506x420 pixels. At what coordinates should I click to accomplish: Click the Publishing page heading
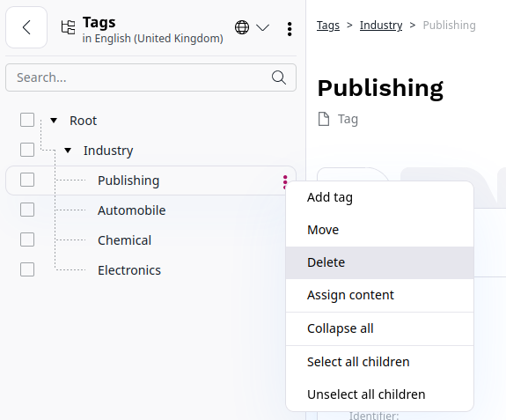pos(380,88)
